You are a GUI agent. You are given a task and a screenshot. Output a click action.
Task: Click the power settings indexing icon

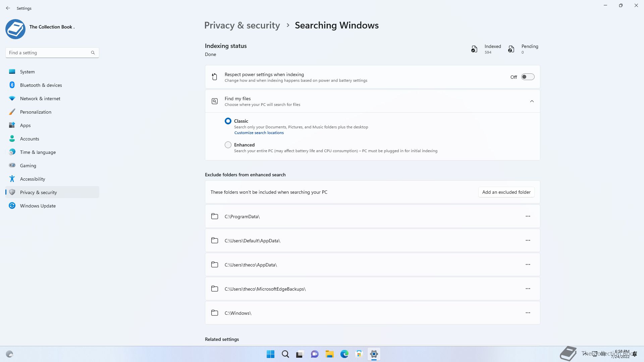click(x=214, y=77)
